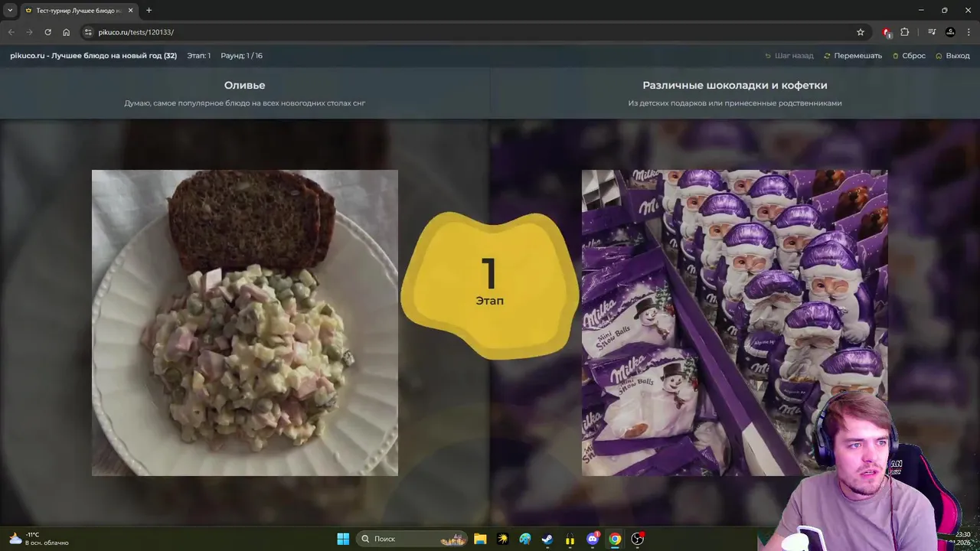Screen dimensions: 980x551
Task: Switch to Google Chrome on taskbar
Action: click(615, 539)
